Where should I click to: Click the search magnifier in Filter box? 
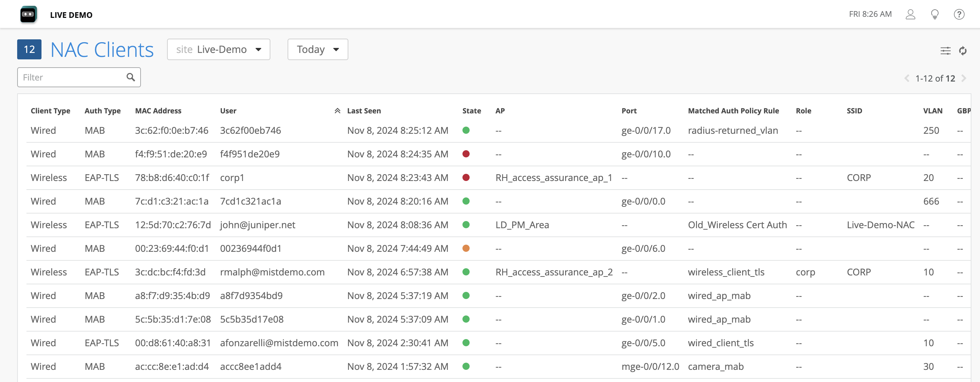131,77
